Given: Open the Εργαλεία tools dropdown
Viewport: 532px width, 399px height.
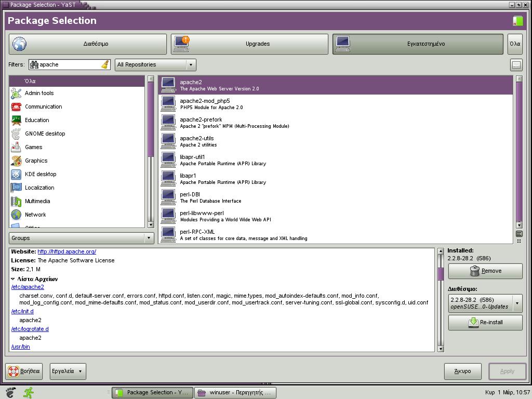Looking at the screenshot, I should (x=68, y=371).
